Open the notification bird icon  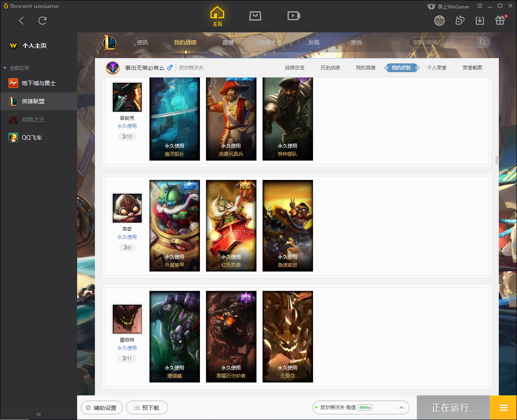460,20
